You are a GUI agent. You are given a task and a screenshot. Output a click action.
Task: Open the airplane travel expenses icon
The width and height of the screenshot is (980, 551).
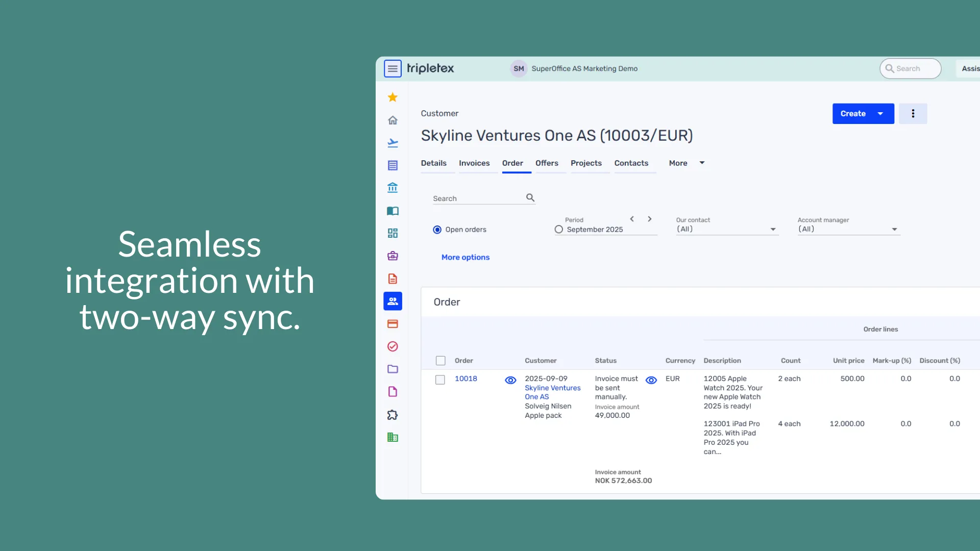click(393, 143)
